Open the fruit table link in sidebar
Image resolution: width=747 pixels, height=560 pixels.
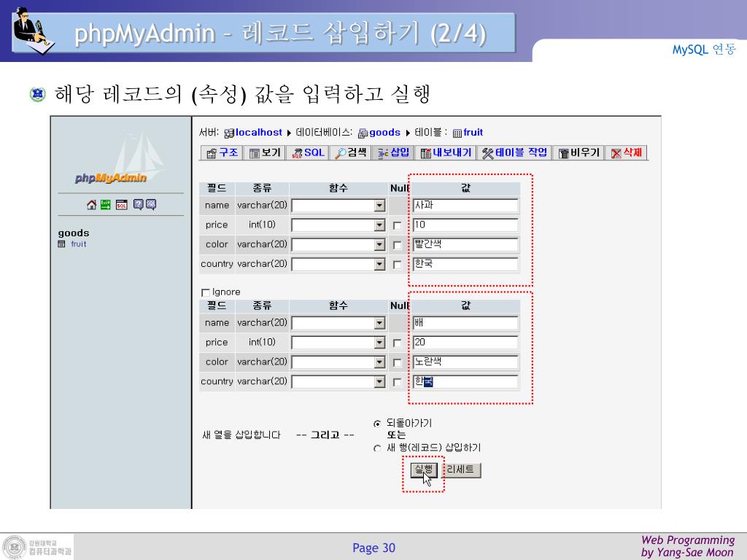click(79, 244)
